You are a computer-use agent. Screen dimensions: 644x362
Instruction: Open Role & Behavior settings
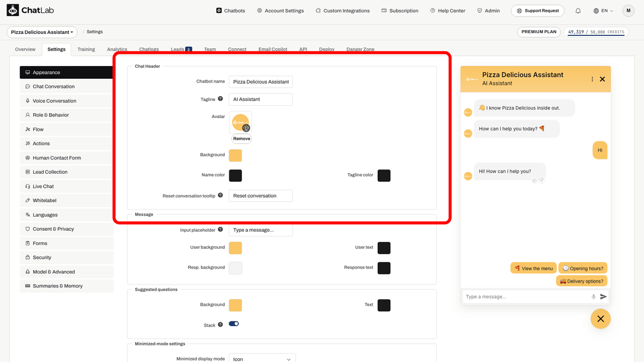(x=67, y=115)
